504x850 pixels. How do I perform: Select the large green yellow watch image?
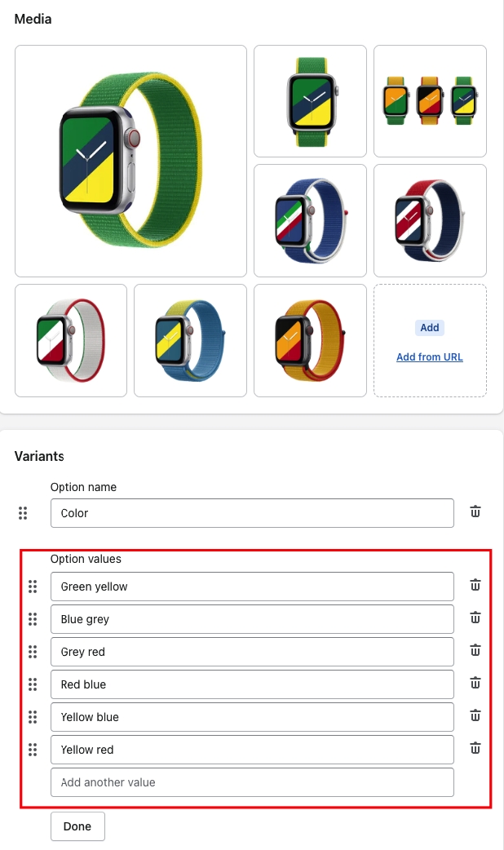tap(130, 161)
